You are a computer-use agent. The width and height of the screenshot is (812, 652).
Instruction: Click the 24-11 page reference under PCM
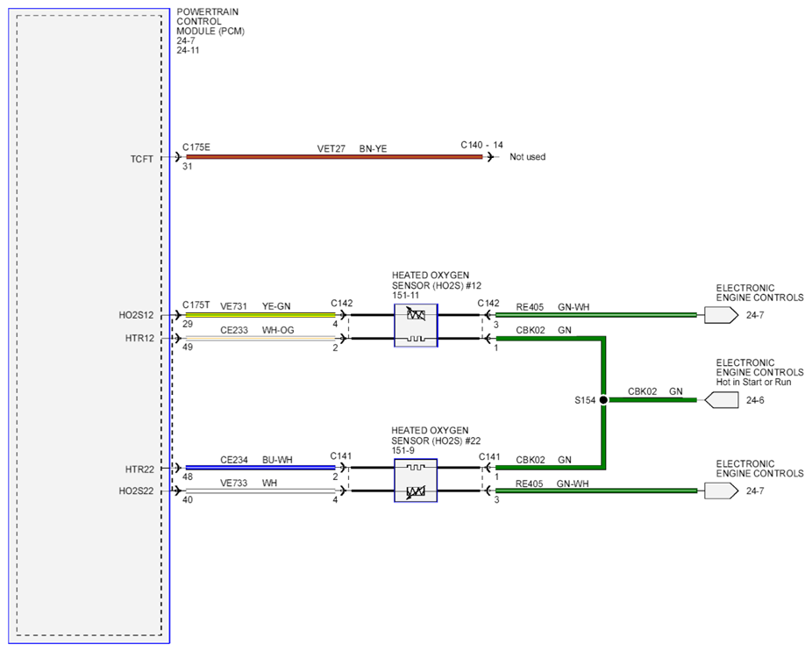coord(188,50)
